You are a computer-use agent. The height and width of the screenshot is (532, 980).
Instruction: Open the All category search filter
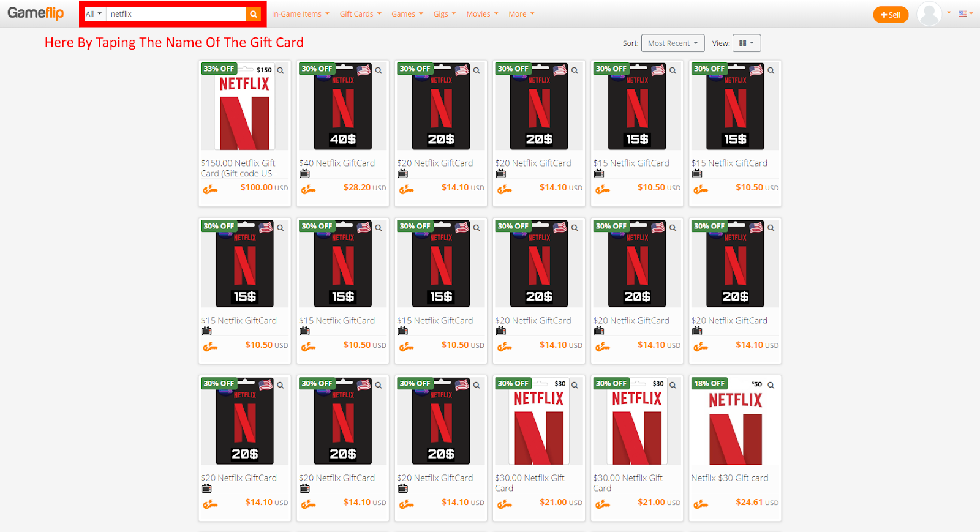pos(94,14)
